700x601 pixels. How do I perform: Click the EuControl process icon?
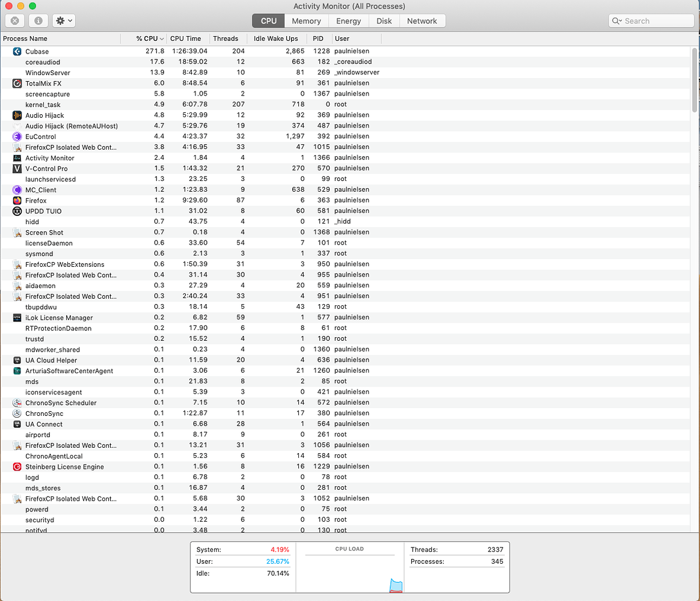click(16, 136)
